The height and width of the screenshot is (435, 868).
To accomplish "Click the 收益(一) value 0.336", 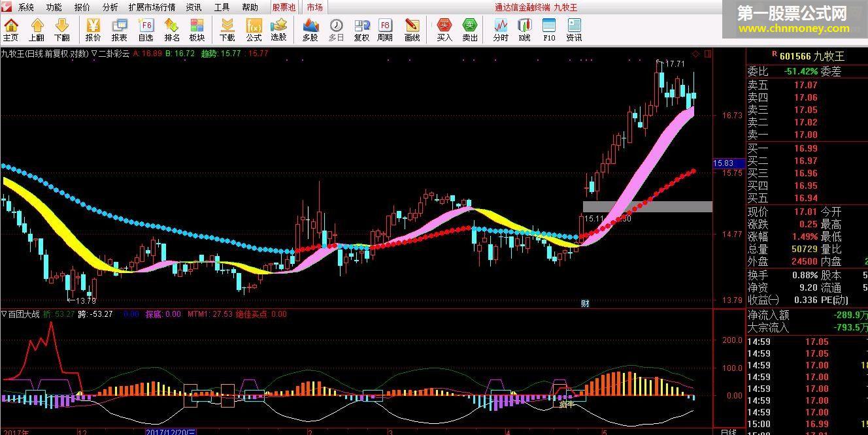I will [807, 300].
